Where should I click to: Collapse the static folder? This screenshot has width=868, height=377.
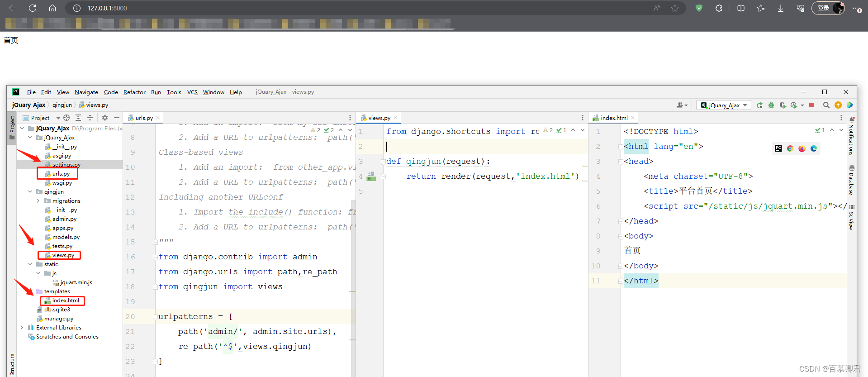(x=30, y=264)
